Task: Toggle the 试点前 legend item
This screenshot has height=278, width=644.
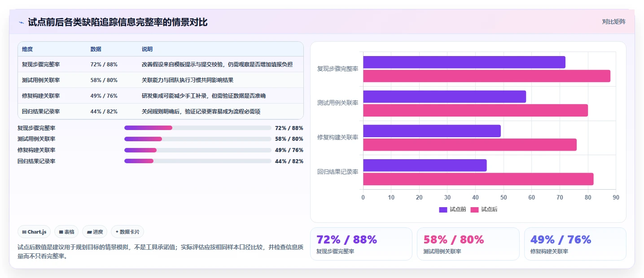Action: [451, 209]
